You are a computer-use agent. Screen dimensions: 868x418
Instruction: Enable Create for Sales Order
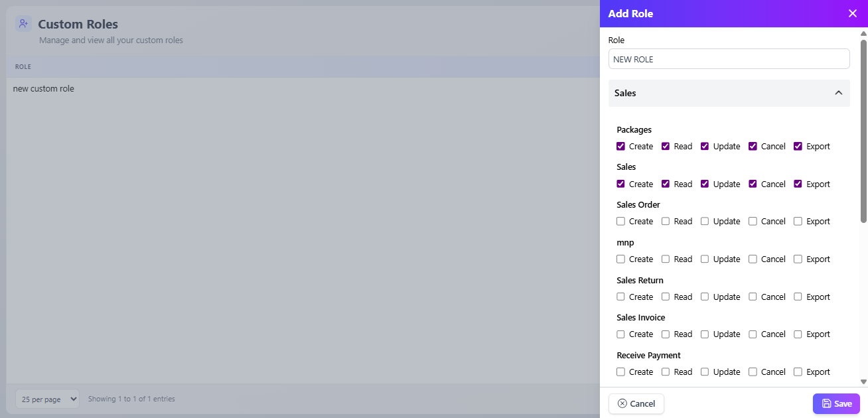[x=620, y=221]
